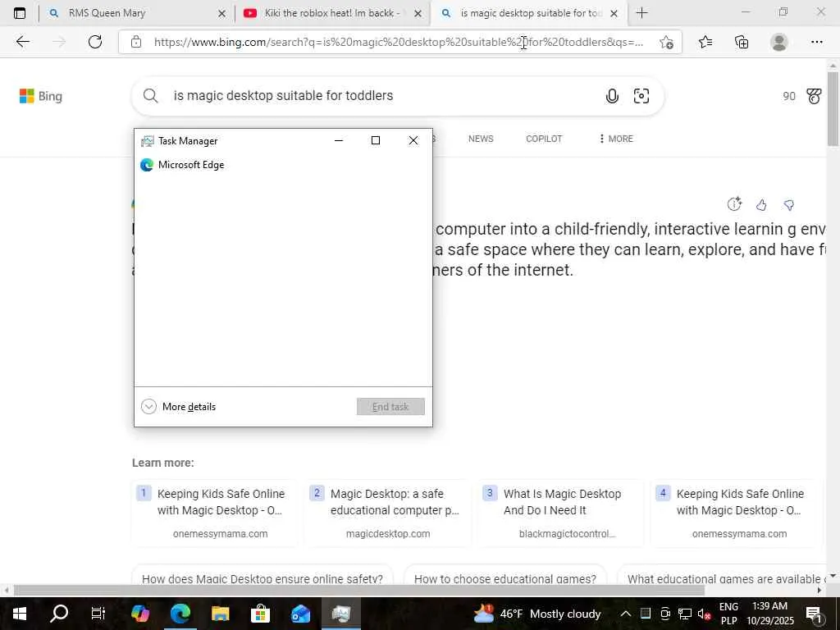Image resolution: width=840 pixels, height=630 pixels.
Task: Open File Explorer from the taskbar
Action: 220,614
